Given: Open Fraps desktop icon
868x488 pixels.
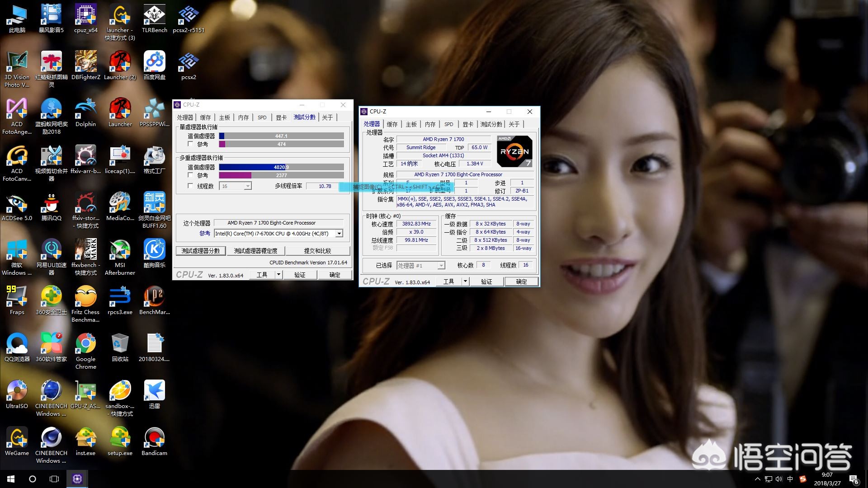Looking at the screenshot, I should 17,300.
